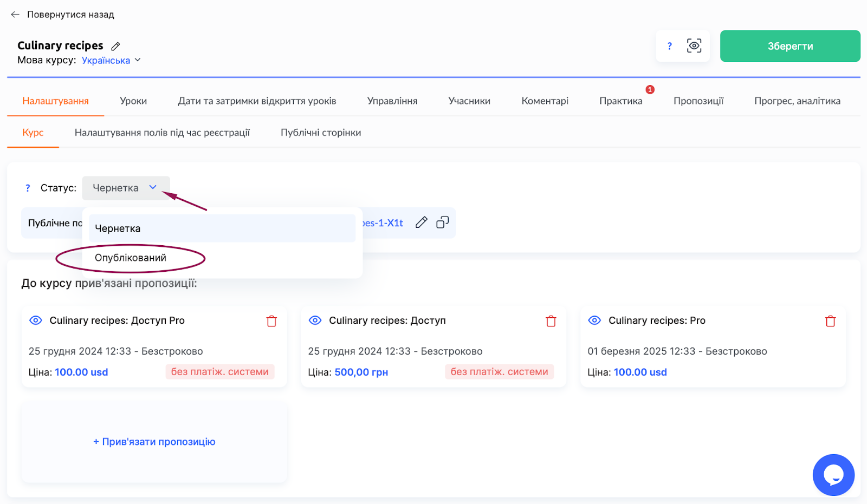This screenshot has height=504, width=867.
Task: Click the status help question mark
Action: pyautogui.click(x=28, y=188)
